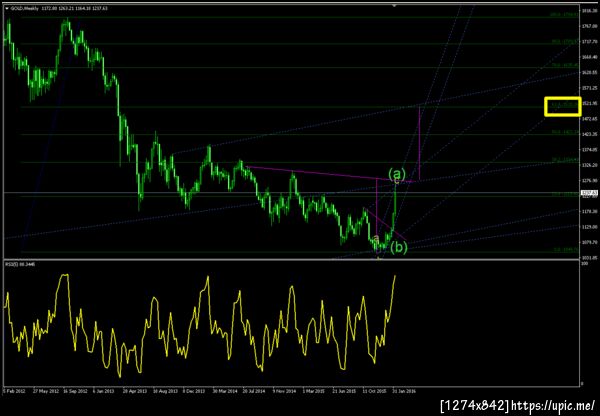Viewport: 600px width, 416px height.
Task: Click the chart shift triangle marker at top
Action: (x=394, y=6)
